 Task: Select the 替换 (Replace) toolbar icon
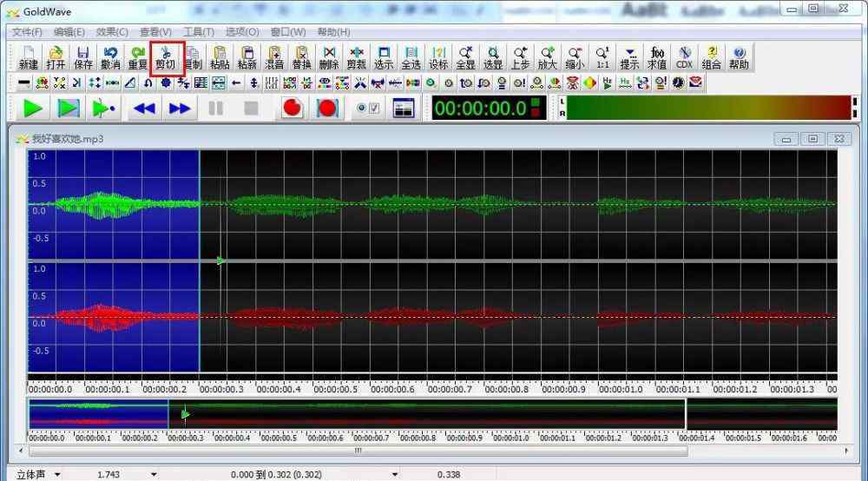pos(302,57)
